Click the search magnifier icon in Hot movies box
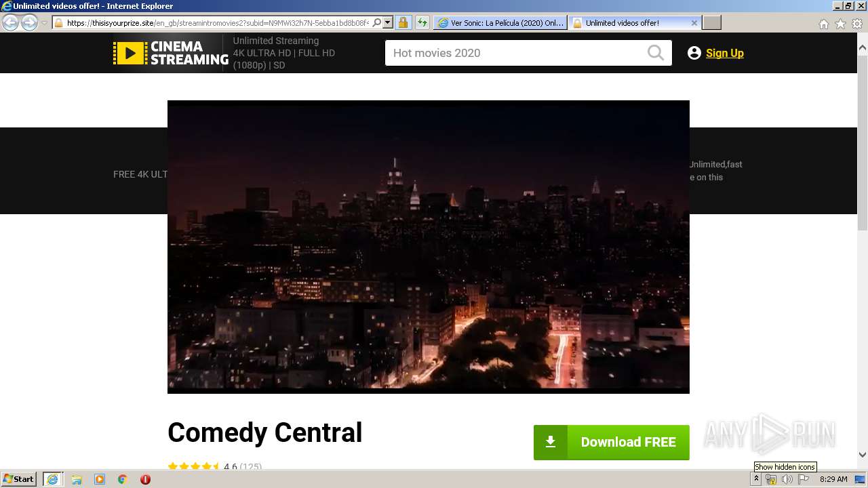Screen dimensions: 868x488 pyautogui.click(x=655, y=53)
